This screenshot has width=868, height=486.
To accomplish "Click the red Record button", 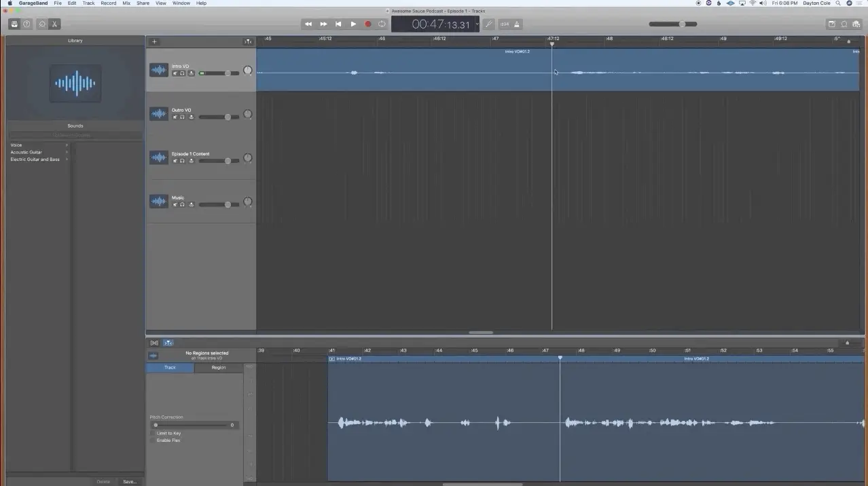I will [367, 24].
